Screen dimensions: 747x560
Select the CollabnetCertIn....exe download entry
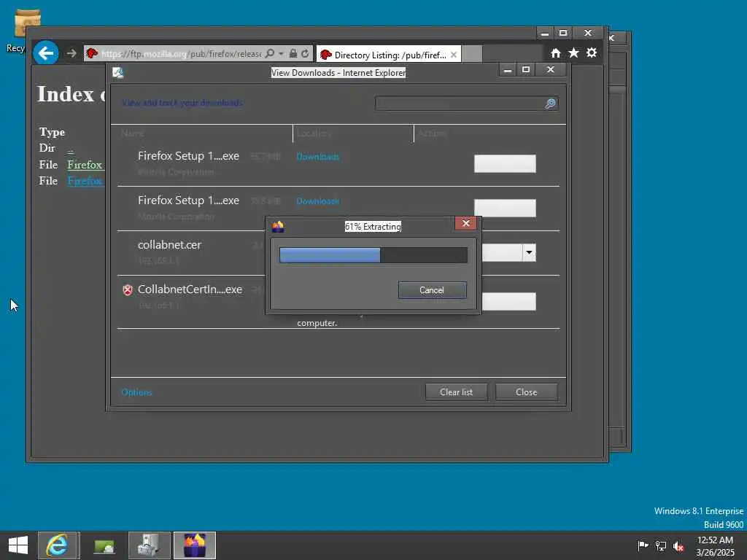coord(338,301)
